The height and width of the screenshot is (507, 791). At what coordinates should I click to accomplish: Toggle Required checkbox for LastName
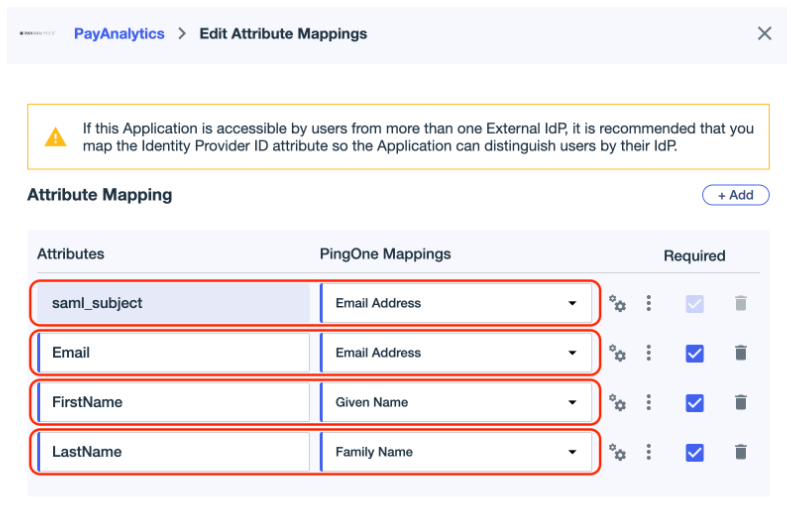tap(695, 453)
